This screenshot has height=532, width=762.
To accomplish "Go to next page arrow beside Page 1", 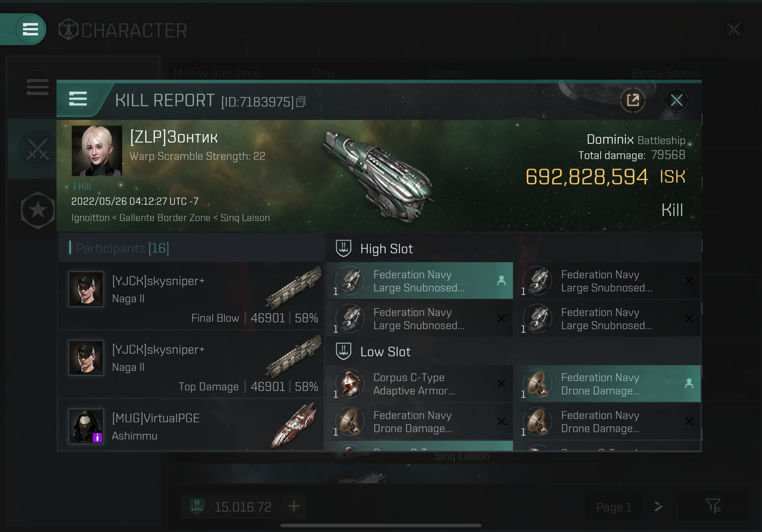I will pyautogui.click(x=658, y=506).
